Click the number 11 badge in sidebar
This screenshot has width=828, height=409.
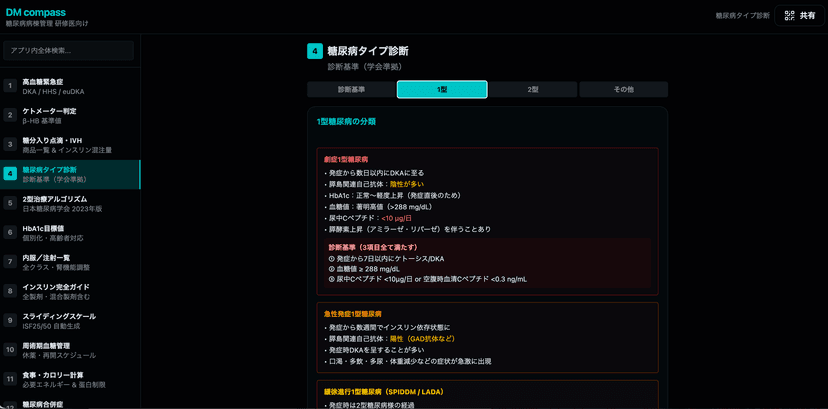[10, 378]
